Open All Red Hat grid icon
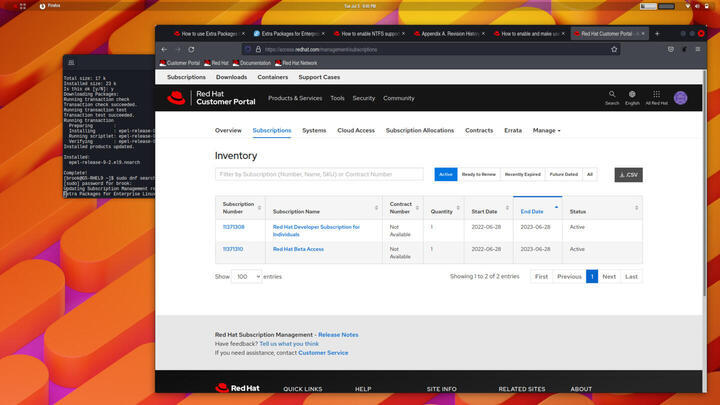This screenshot has width=720, height=405. click(657, 97)
